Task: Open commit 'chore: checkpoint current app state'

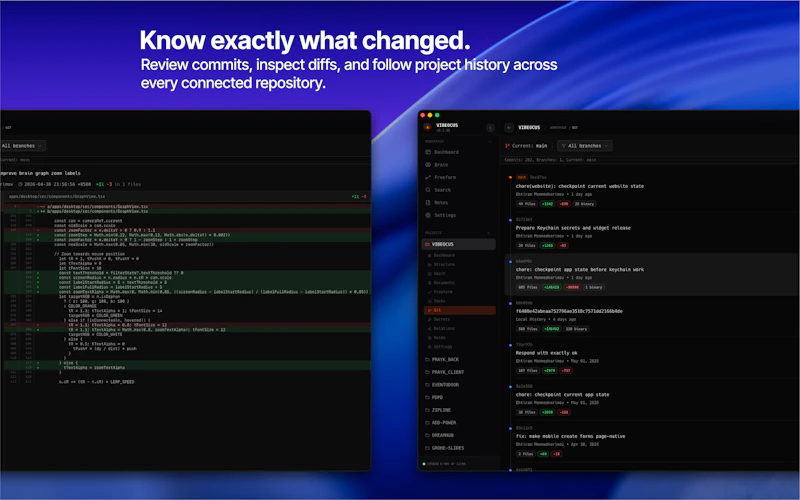Action: point(562,395)
